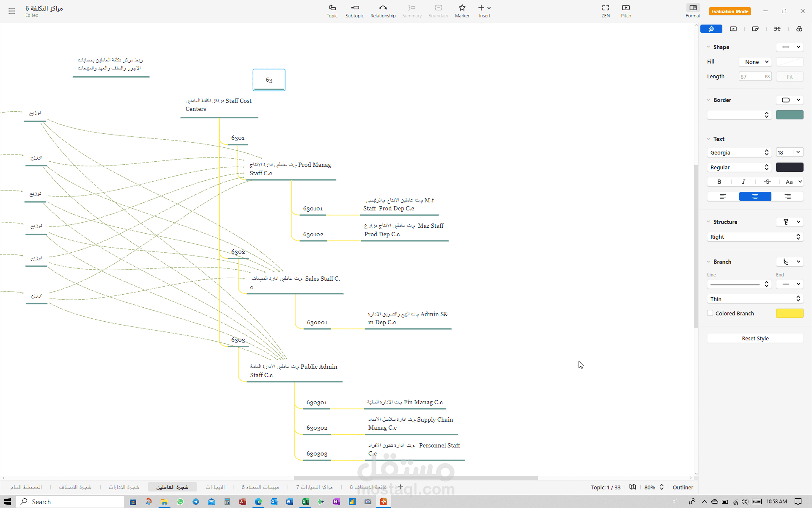Screen dimensions: 812x508
Task: Open the شجرة الادارات sheet tab
Action: [123, 487]
